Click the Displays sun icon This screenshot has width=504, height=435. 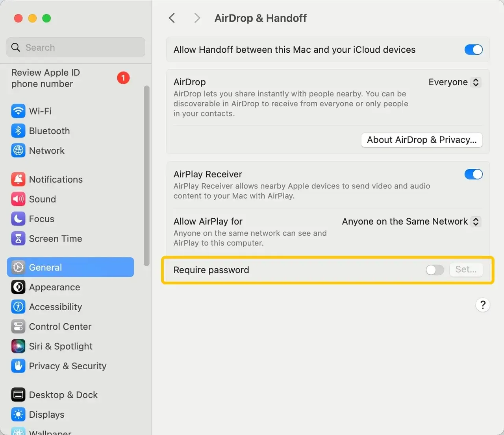click(x=18, y=414)
